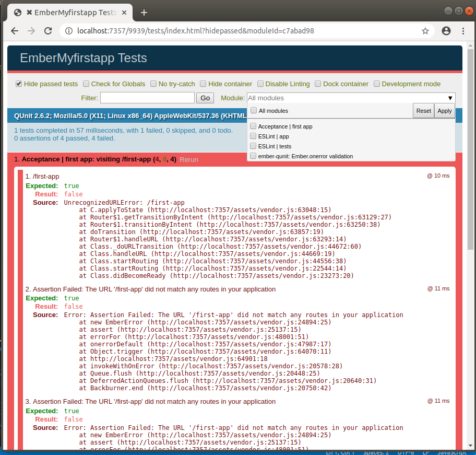Enable the Dock container checkbox
The image size is (476, 455).
[x=318, y=84]
